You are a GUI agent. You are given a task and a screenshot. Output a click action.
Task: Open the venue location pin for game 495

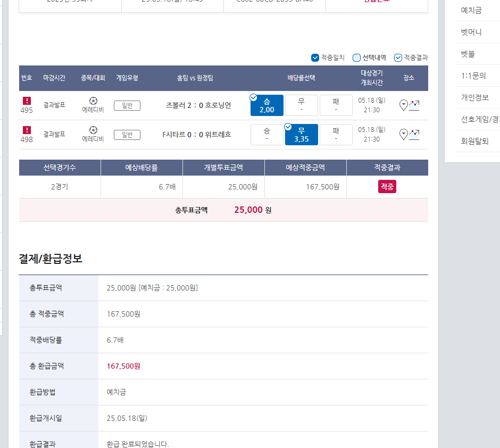coord(404,105)
